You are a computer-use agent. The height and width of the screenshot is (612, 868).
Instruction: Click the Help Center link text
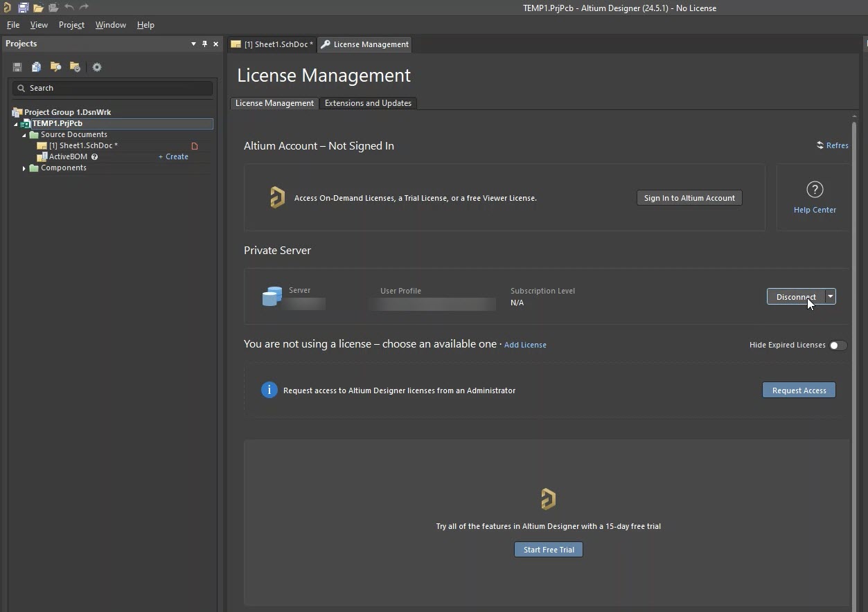pos(815,210)
